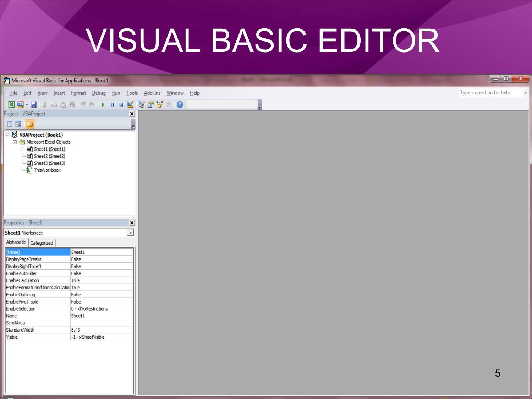Collapse the Microsoft Excel Objects folder
532x399 pixels.
click(x=15, y=142)
